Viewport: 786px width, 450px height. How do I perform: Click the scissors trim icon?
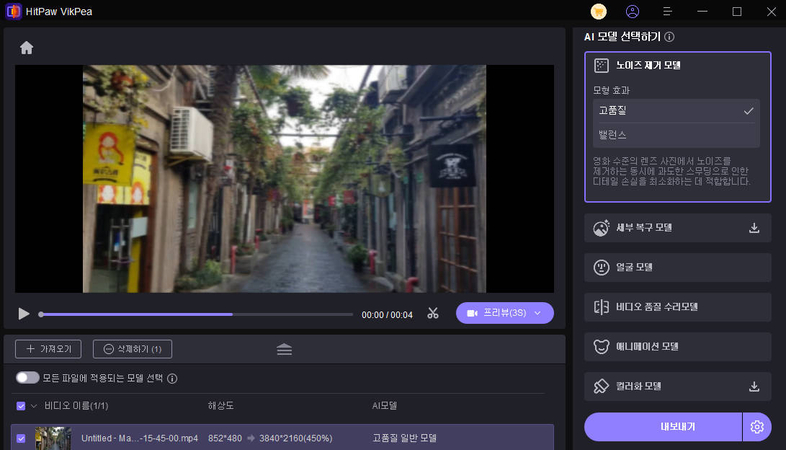pos(433,314)
